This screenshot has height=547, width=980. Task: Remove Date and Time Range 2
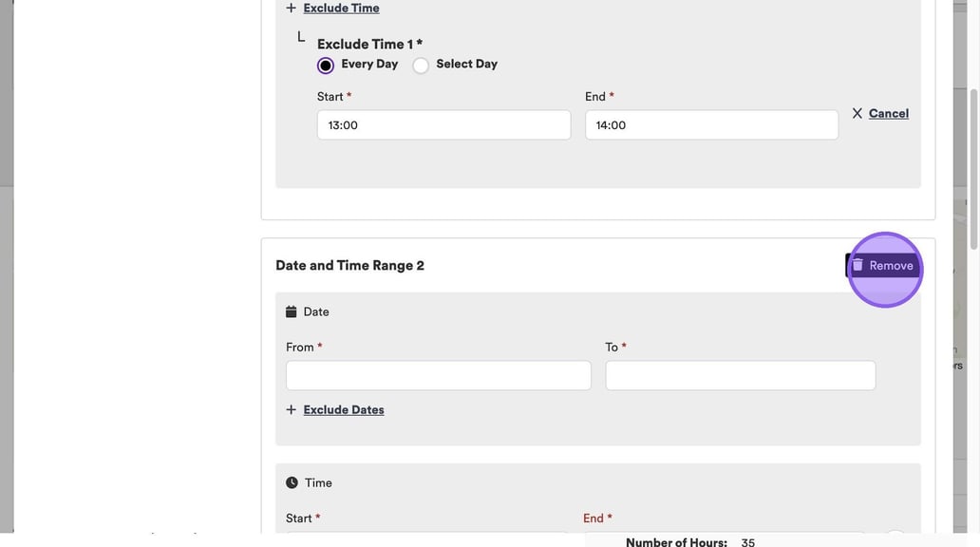890,266
